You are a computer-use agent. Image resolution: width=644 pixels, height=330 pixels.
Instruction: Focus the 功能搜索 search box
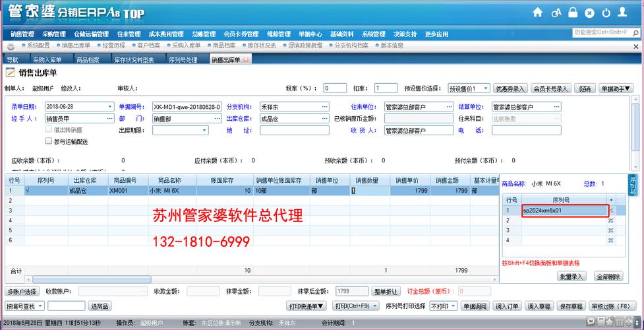tap(601, 32)
